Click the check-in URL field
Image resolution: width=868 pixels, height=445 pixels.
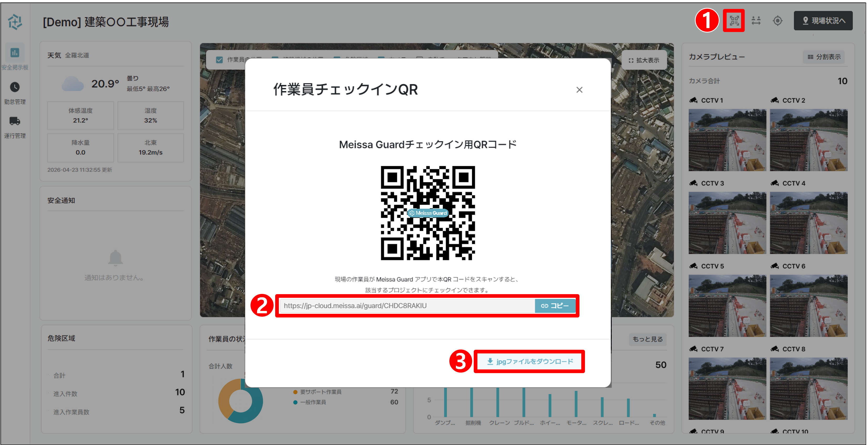click(407, 306)
